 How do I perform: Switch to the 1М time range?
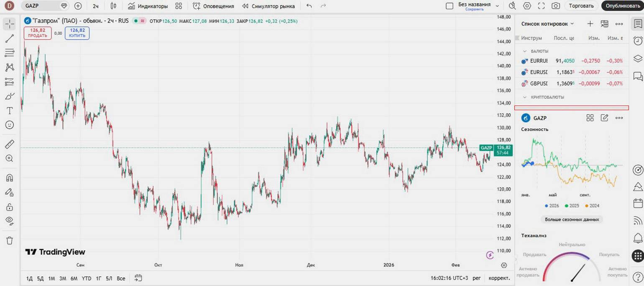pyautogui.click(x=51, y=278)
